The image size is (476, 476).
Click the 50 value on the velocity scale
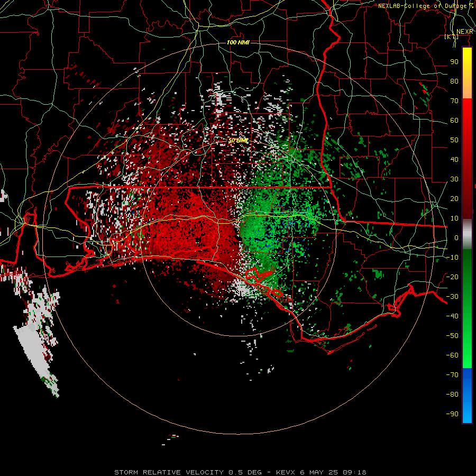click(454, 140)
